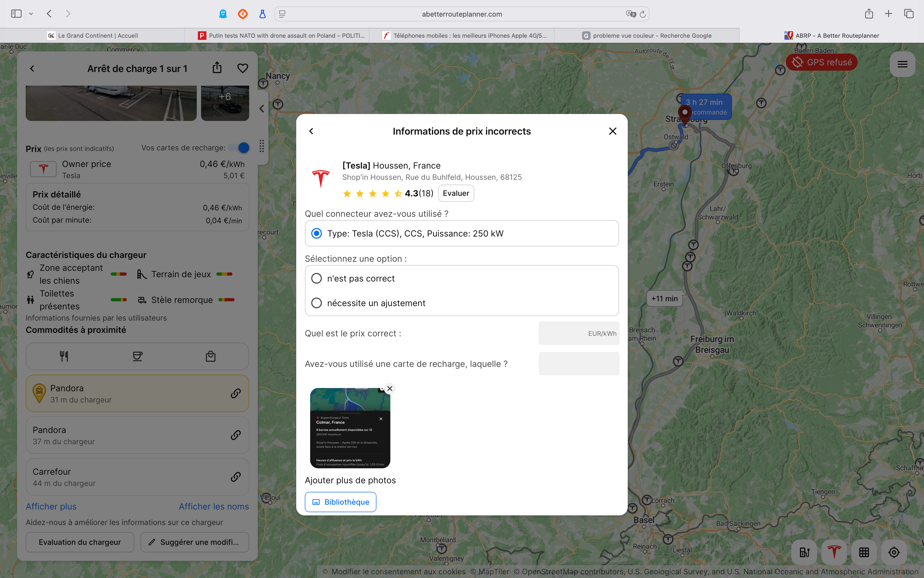Open the link for Pandora 37 m away
This screenshot has height=578, width=924.
pos(236,435)
